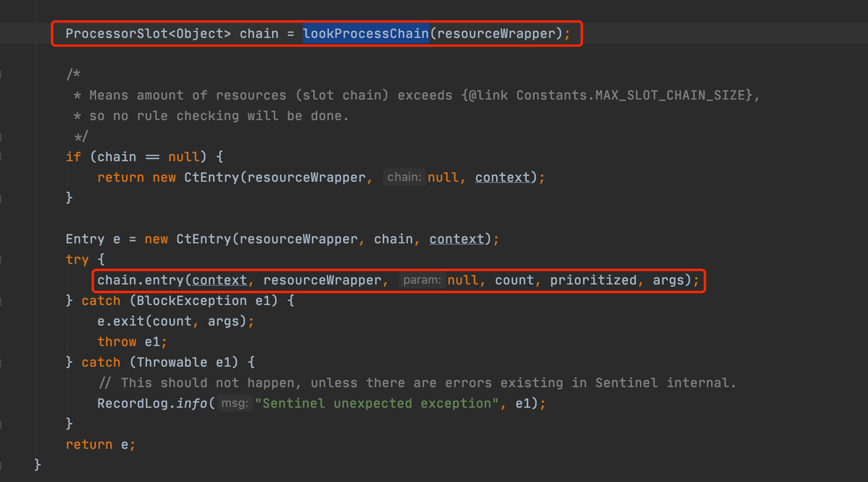Viewport: 868px width, 482px height.
Task: Click the "Sentinel unexpected exception" string literal
Action: click(x=376, y=403)
